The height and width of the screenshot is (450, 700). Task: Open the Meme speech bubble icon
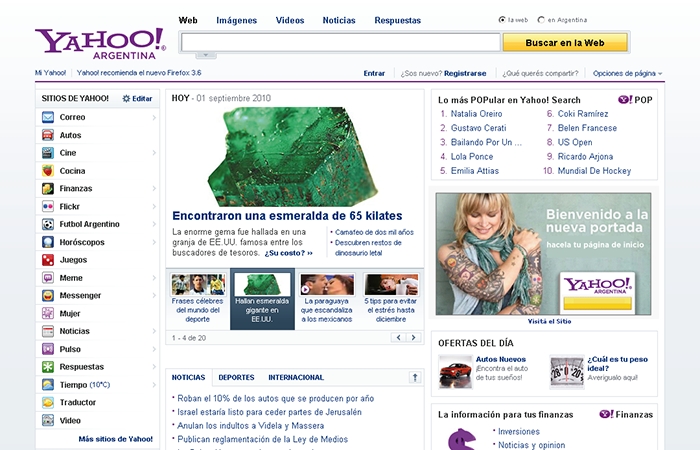[x=48, y=278]
